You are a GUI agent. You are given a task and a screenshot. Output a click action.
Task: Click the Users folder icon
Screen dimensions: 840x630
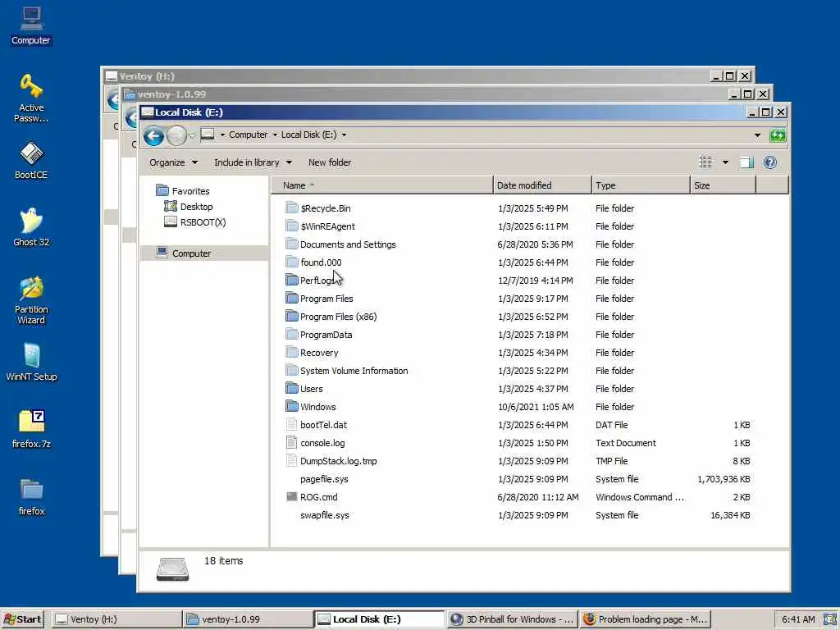point(291,388)
